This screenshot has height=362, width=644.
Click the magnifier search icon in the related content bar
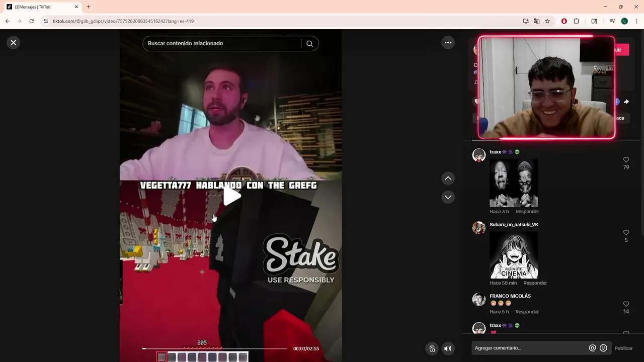(x=309, y=43)
